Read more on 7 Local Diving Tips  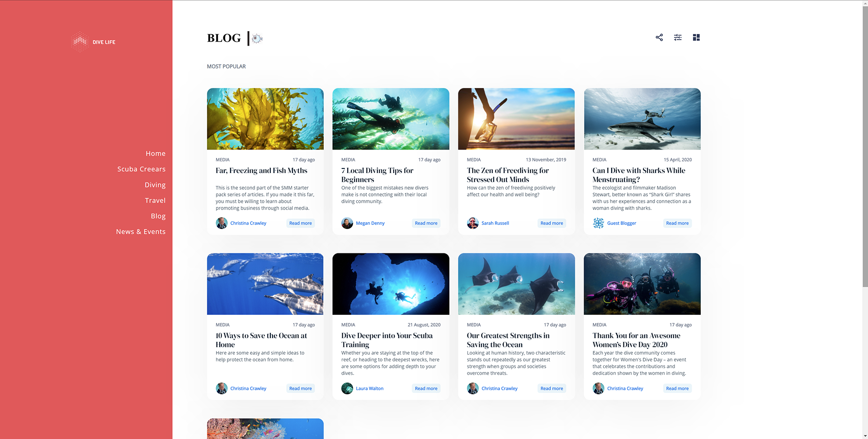426,223
